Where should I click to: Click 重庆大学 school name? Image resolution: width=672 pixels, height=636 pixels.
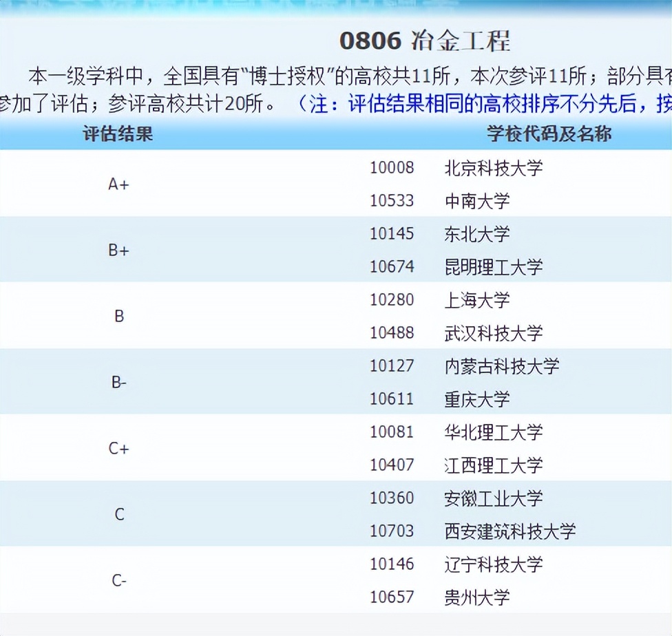pyautogui.click(x=477, y=399)
